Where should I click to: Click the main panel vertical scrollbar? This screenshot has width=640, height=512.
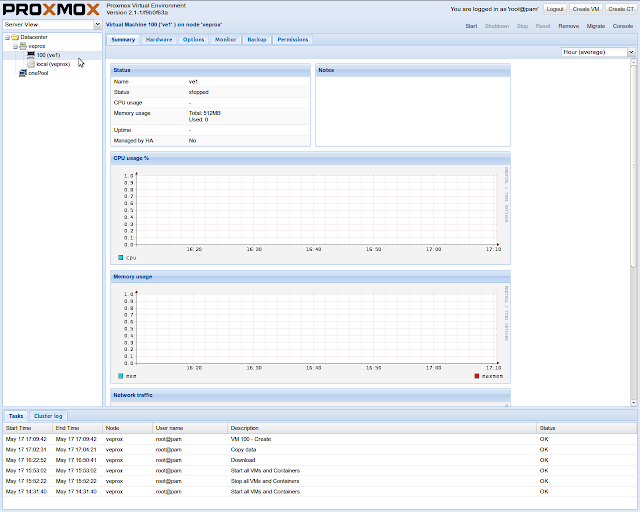633,167
